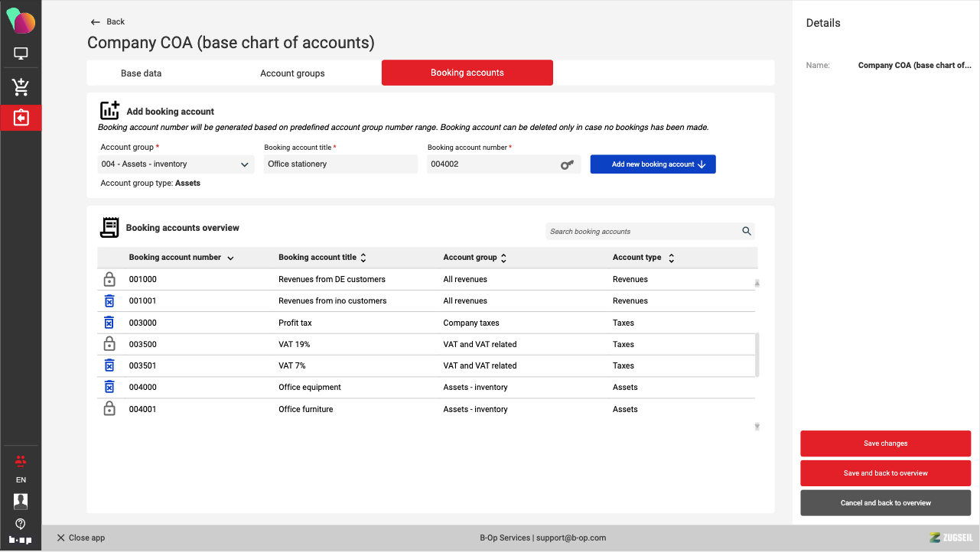Screen dimensions: 980x552
Task: Click the lock icon for VAT 19% row
Action: (109, 344)
